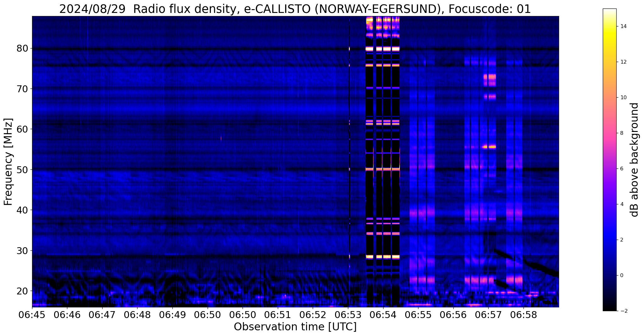644x336 pixels.
Task: Select the 06:56 time tick label
Action: click(453, 315)
